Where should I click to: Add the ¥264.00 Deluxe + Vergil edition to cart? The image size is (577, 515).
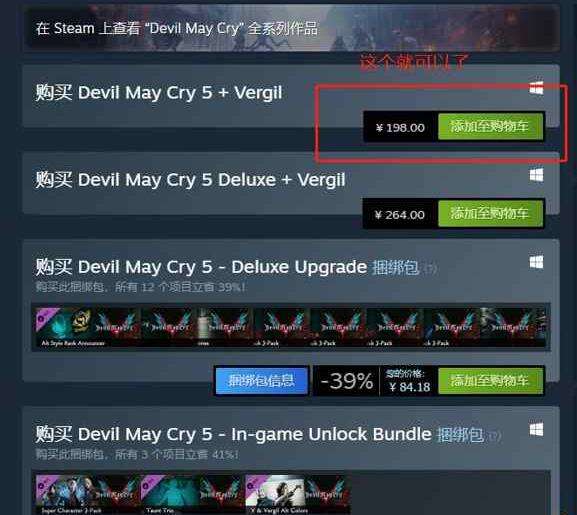pos(491,214)
